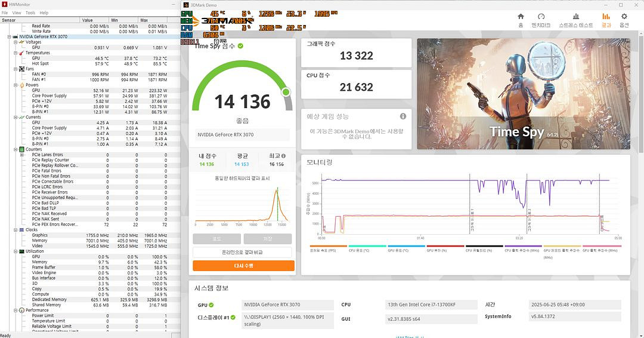Open the Results bar-chart icon in 3DMark
The width and height of the screenshot is (644, 338).
point(606,17)
